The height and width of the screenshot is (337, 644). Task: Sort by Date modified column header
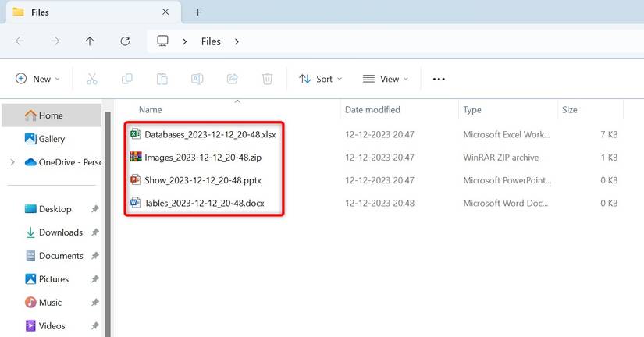click(x=372, y=109)
